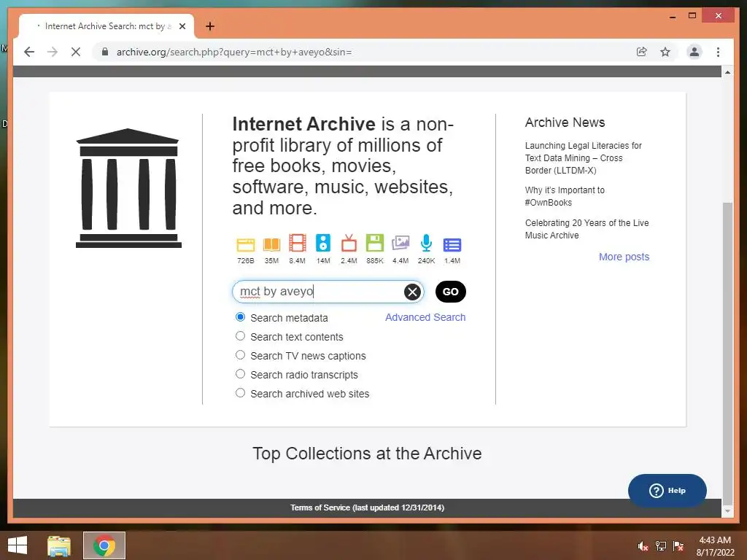
Task: Open the web archive icon labeled 726B
Action: click(x=246, y=245)
